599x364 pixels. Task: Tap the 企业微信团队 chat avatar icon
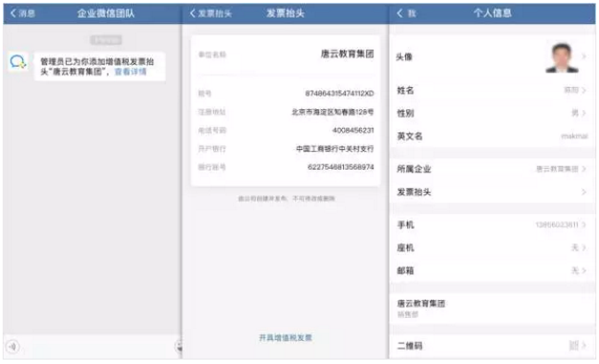pyautogui.click(x=18, y=61)
